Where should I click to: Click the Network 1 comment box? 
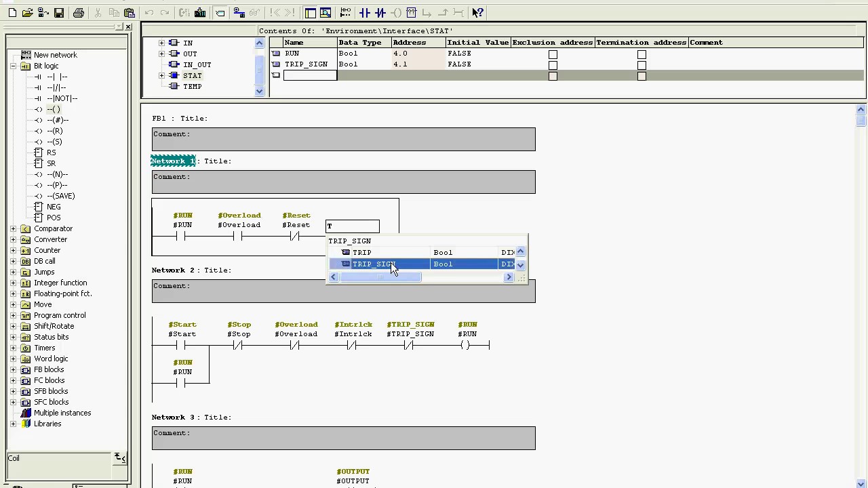coord(344,182)
